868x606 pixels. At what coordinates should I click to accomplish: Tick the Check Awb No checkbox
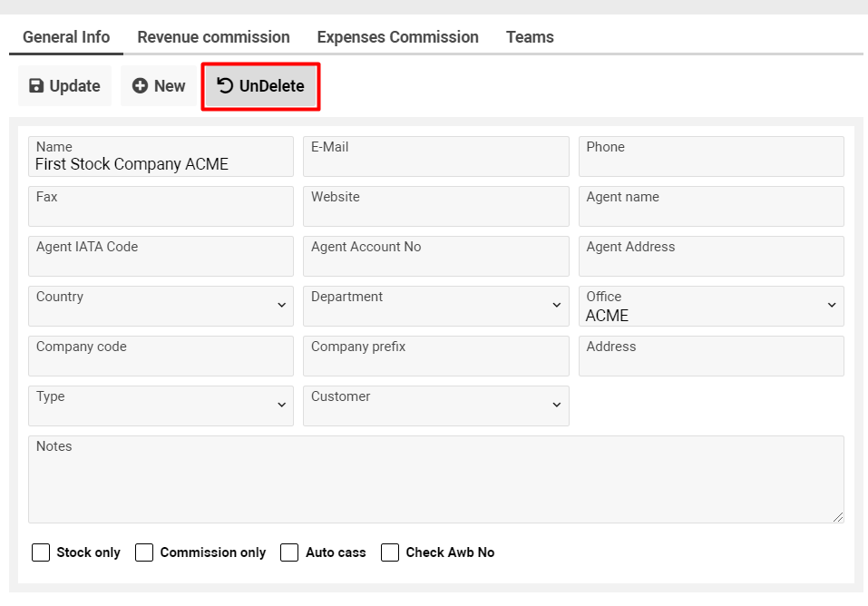(x=390, y=552)
